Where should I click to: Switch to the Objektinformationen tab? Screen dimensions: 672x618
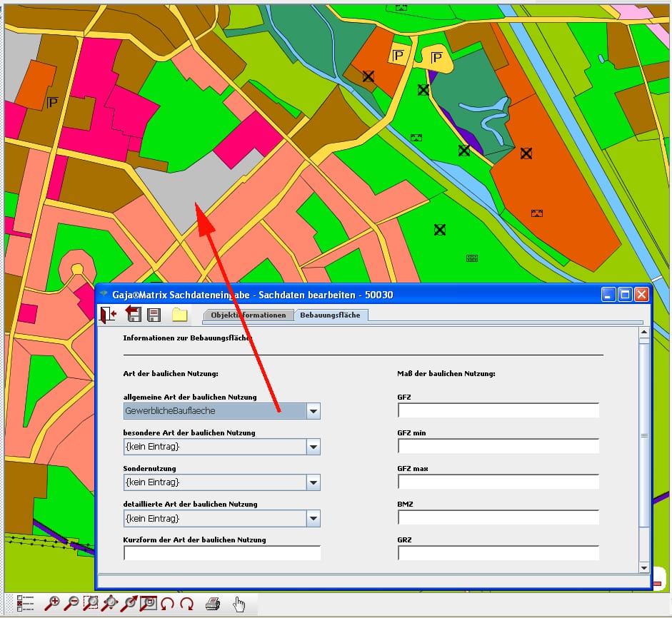coord(248,315)
